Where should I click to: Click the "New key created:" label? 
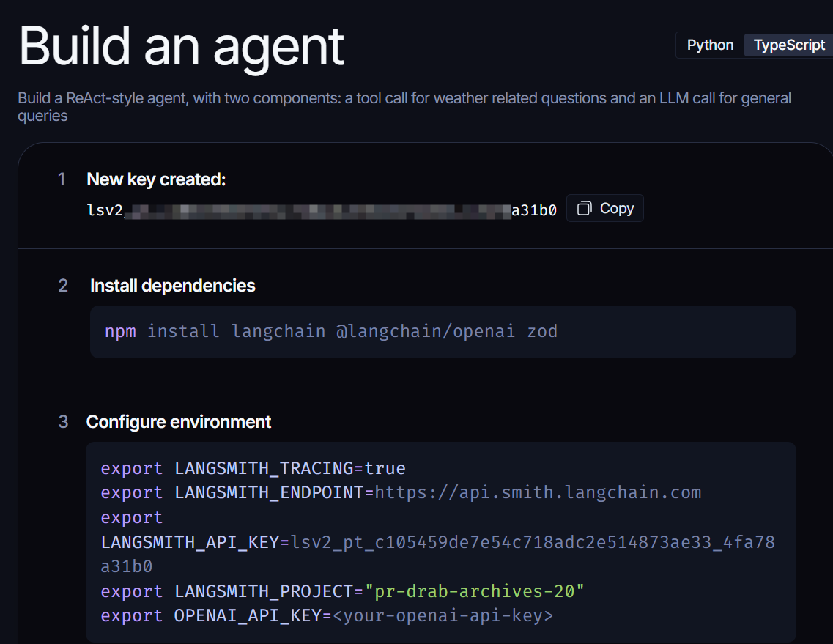coord(156,179)
